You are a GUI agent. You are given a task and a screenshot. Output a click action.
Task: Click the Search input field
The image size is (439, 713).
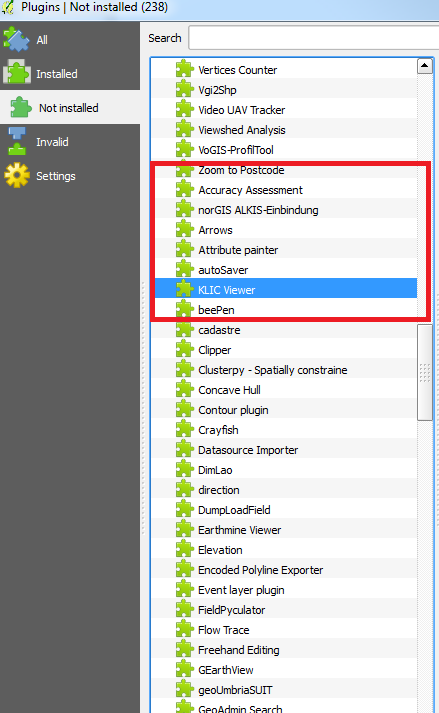point(314,38)
